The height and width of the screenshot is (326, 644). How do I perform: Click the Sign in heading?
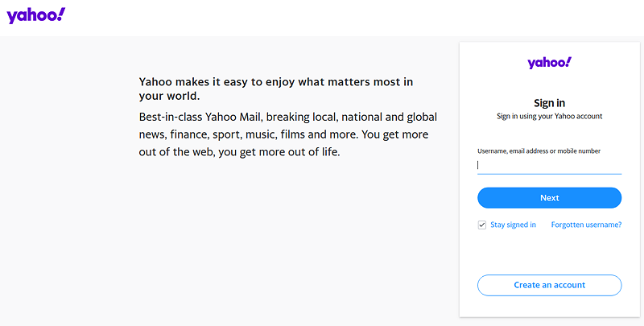pos(549,103)
